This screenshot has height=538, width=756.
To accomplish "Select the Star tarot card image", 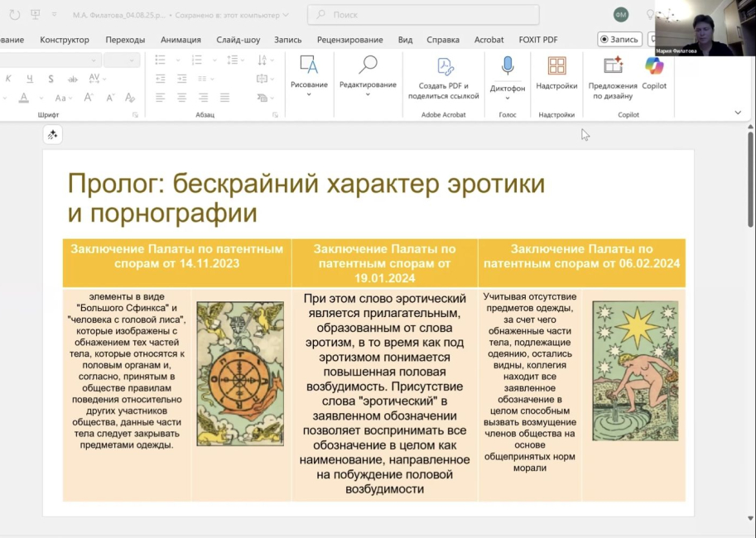I will pos(635,371).
